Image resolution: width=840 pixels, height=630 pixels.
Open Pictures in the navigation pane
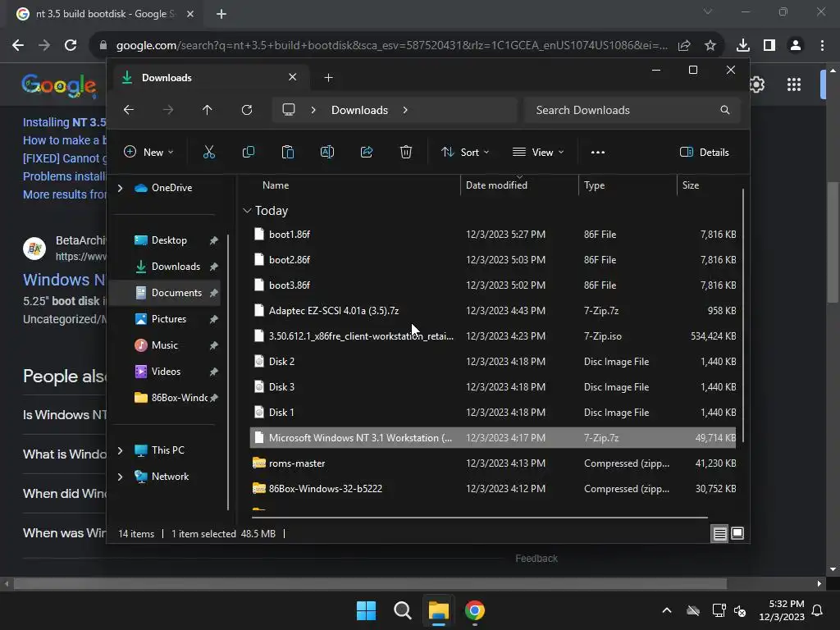coord(169,319)
